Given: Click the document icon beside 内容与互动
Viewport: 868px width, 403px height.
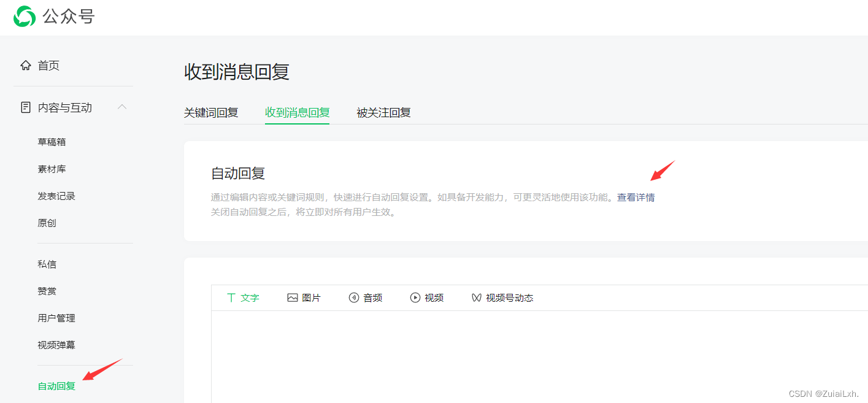Looking at the screenshot, I should click(x=26, y=107).
